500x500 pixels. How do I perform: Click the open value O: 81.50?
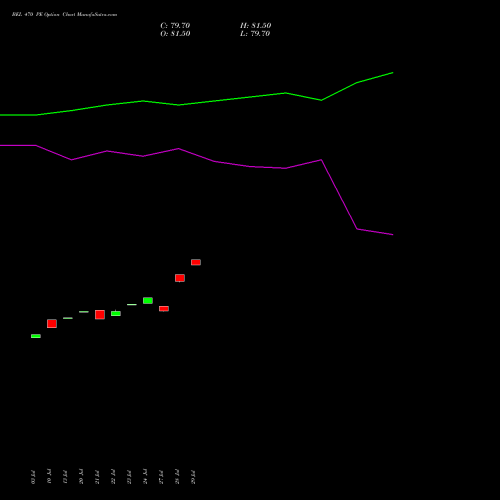[x=175, y=34]
